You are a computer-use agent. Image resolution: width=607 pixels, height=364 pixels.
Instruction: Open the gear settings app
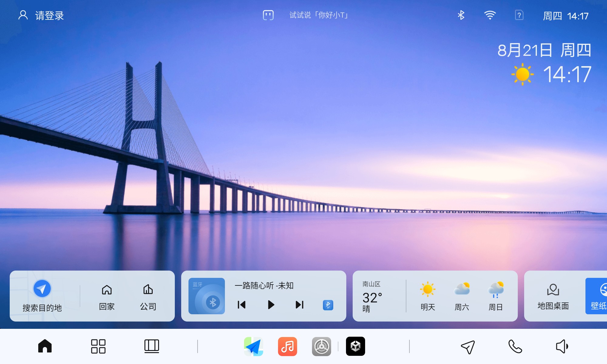pos(321,346)
